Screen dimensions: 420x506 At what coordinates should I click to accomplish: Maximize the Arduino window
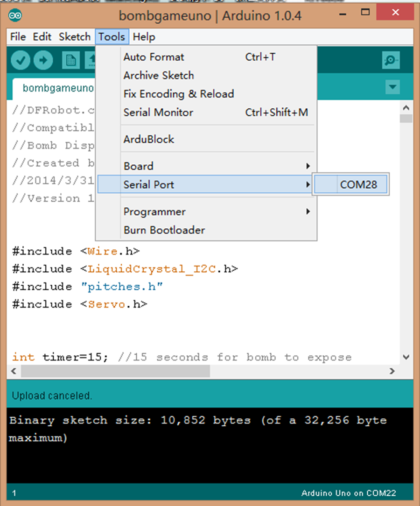[365, 13]
